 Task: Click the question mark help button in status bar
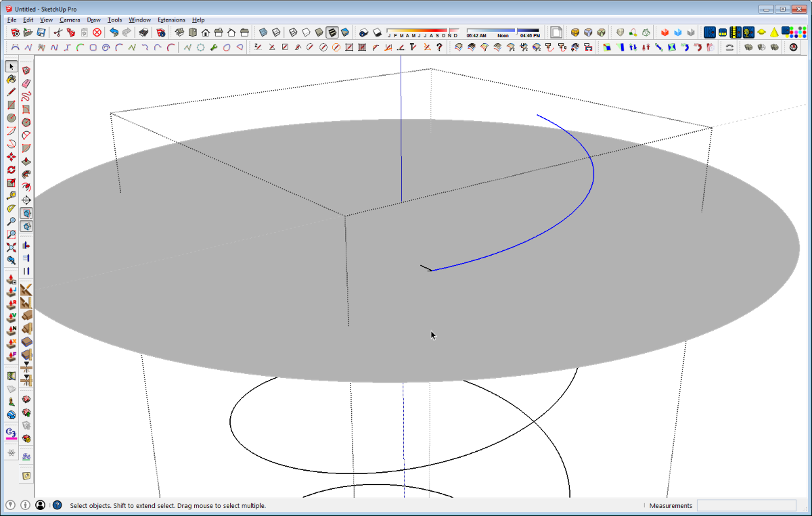tap(57, 505)
